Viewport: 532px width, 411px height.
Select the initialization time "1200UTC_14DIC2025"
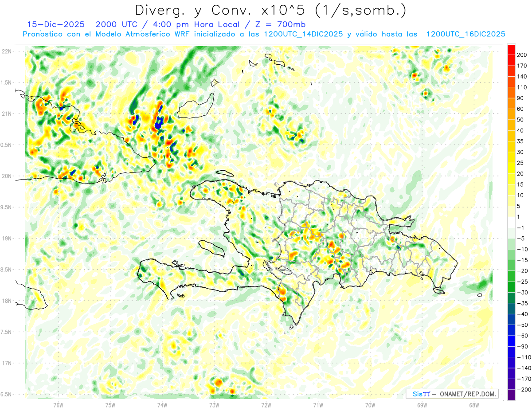tap(303, 34)
